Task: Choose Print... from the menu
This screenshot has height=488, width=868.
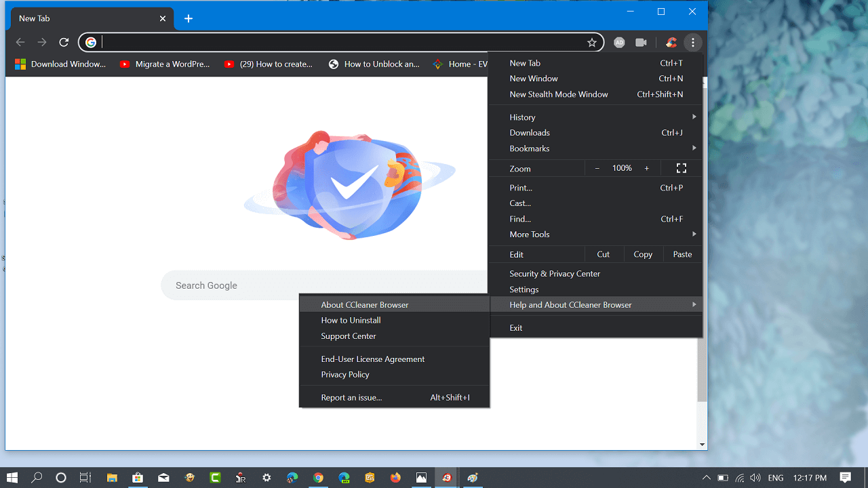Action: [x=596, y=188]
